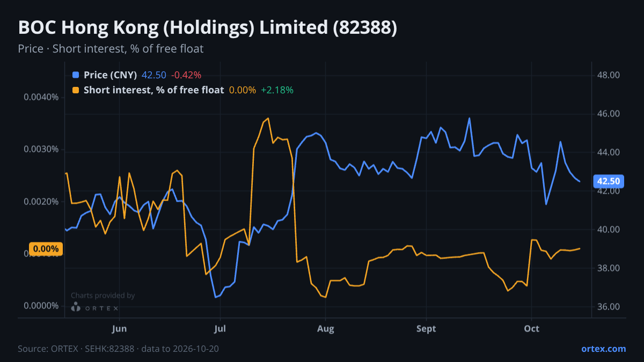Click the orange 0.00% left axis marker

[46, 249]
